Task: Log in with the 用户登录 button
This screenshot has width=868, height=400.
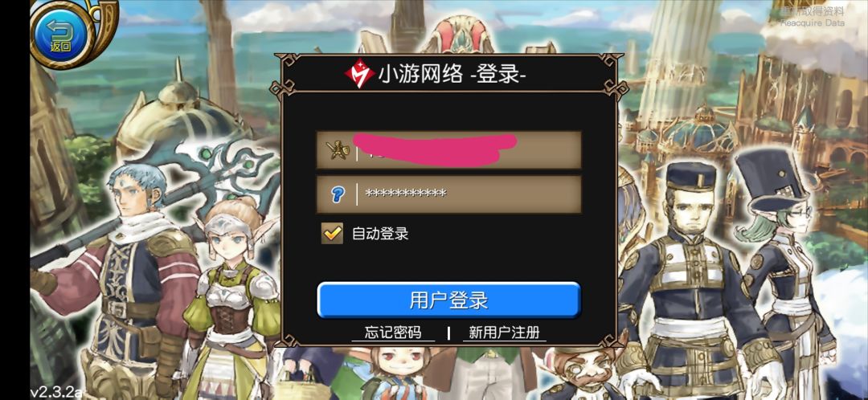Action: click(449, 300)
